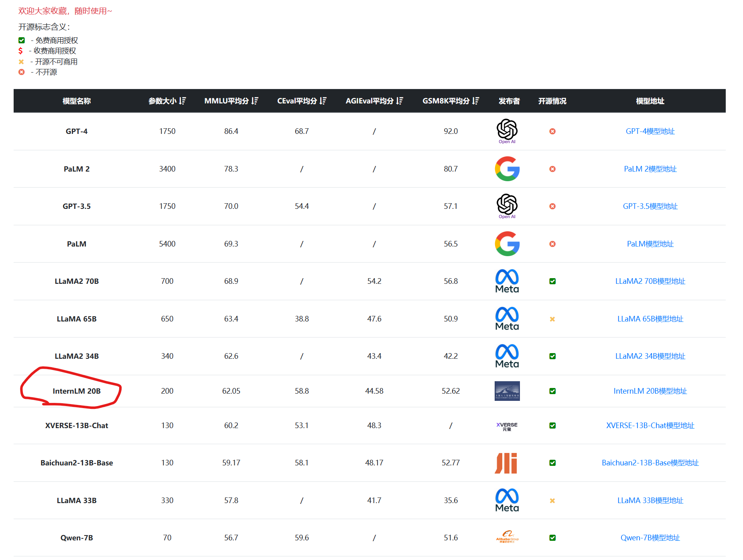This screenshot has height=560, width=743.
Task: Open the GPT-4模型地址 link
Action: 650,131
